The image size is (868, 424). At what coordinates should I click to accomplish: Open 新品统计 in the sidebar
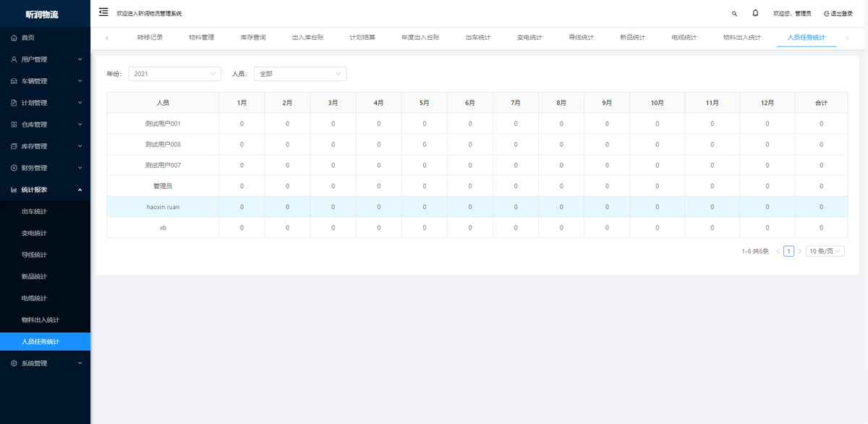pyautogui.click(x=45, y=276)
